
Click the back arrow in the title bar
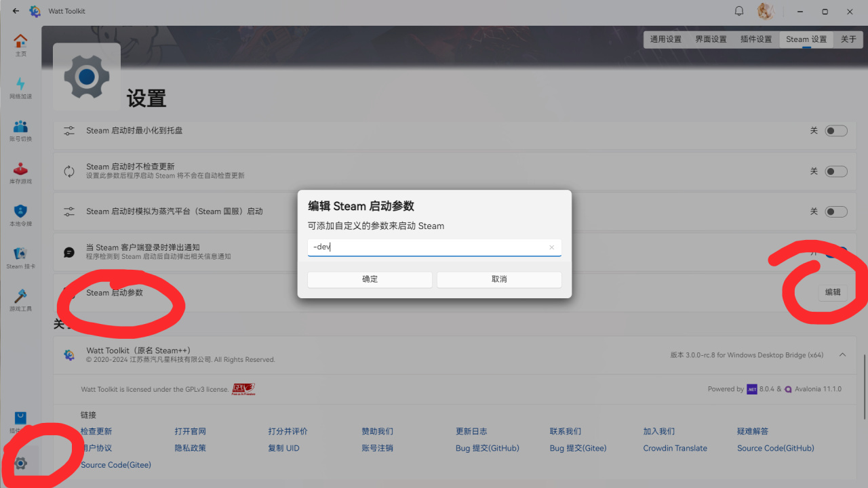click(16, 11)
